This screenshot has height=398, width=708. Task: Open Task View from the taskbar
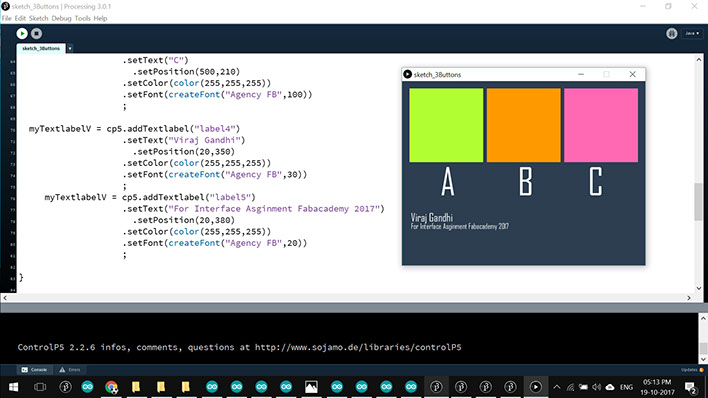pos(40,387)
